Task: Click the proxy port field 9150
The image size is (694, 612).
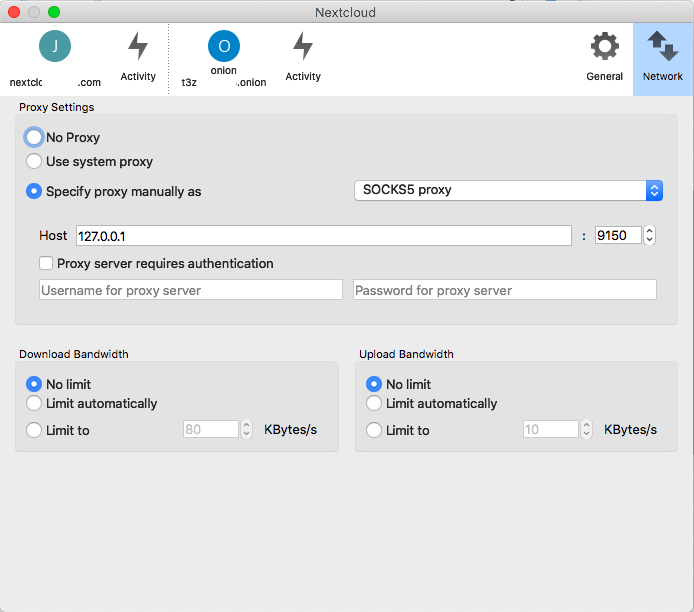Action: point(618,235)
